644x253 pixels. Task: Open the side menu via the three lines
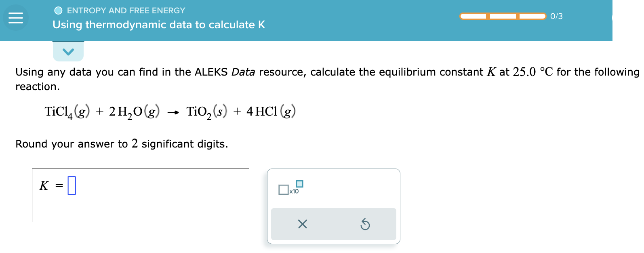(x=15, y=18)
